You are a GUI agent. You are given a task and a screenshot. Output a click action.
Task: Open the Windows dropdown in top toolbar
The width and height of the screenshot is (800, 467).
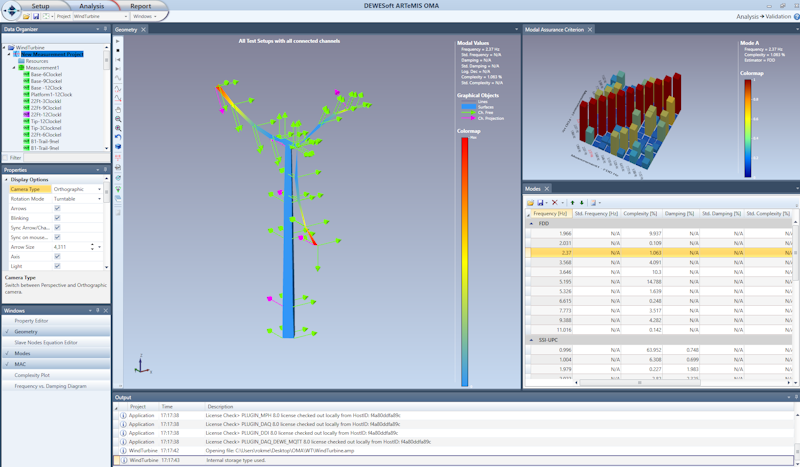pos(145,16)
